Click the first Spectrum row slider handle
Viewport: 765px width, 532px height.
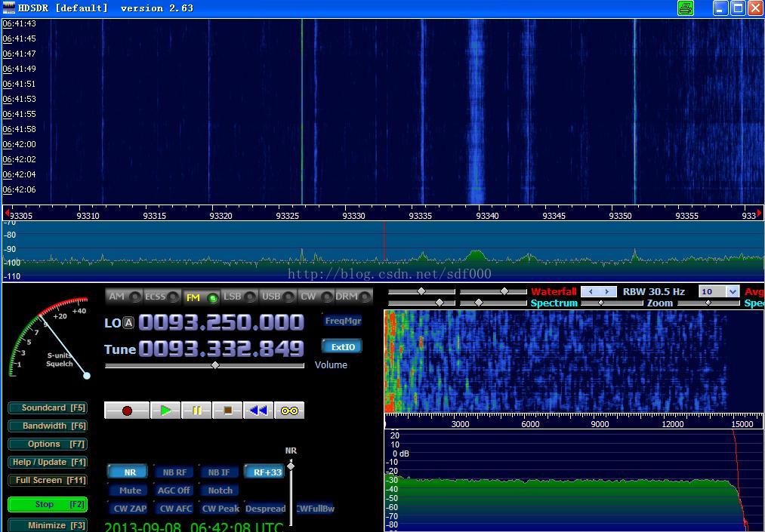click(439, 303)
